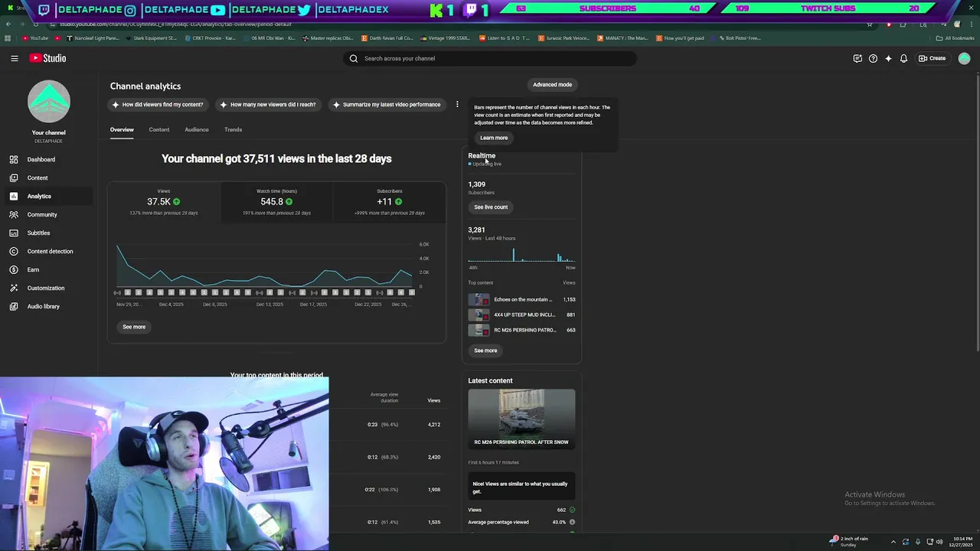The height and width of the screenshot is (551, 980).
Task: Select the Views metric card
Action: click(164, 202)
